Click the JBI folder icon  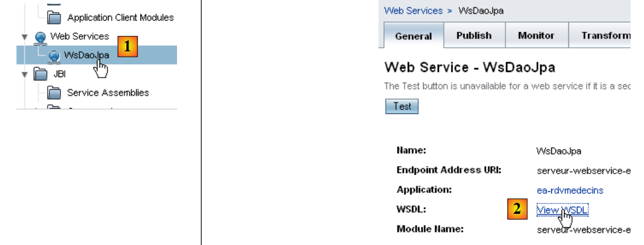pyautogui.click(x=40, y=75)
